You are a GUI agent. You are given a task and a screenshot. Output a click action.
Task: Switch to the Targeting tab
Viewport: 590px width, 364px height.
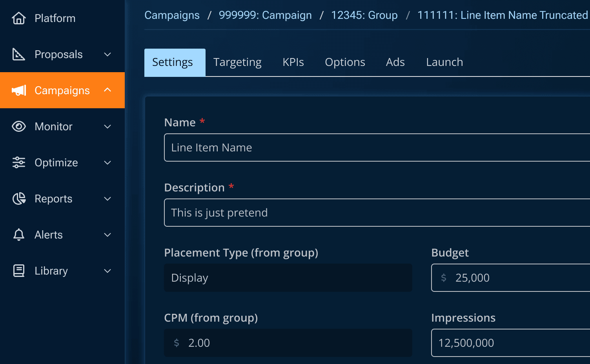237,62
